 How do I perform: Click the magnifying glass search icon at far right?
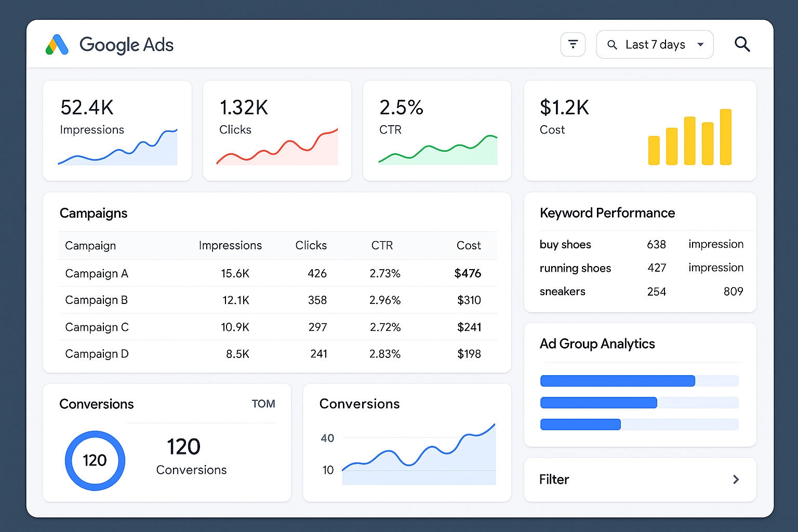[742, 45]
